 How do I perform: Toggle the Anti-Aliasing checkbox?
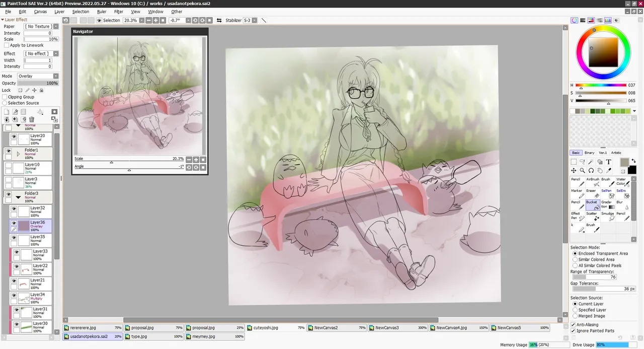click(574, 325)
